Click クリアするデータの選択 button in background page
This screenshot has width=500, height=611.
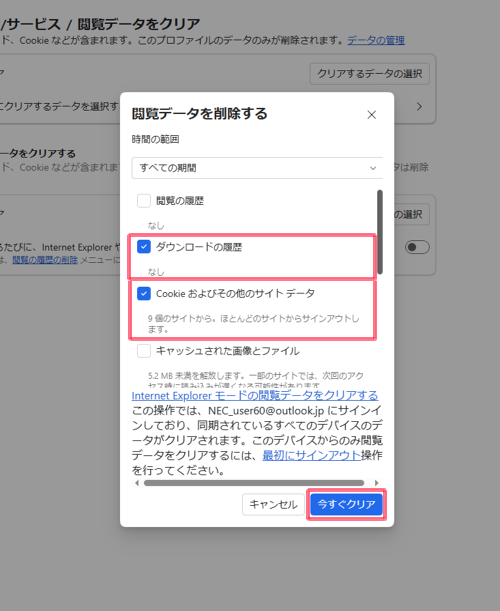pyautogui.click(x=369, y=74)
